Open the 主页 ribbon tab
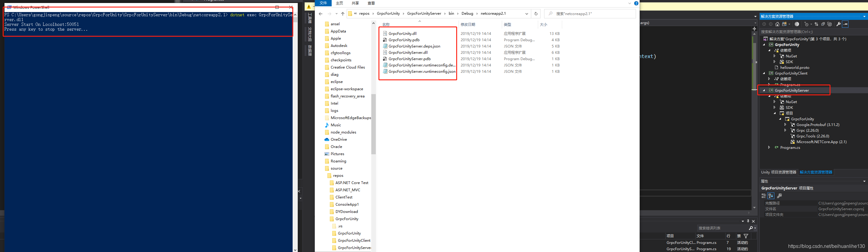The image size is (868, 252). 340,3
